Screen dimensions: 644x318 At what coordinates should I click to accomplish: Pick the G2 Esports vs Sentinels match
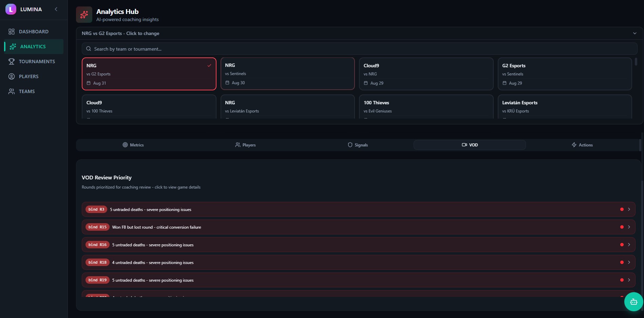click(x=565, y=74)
